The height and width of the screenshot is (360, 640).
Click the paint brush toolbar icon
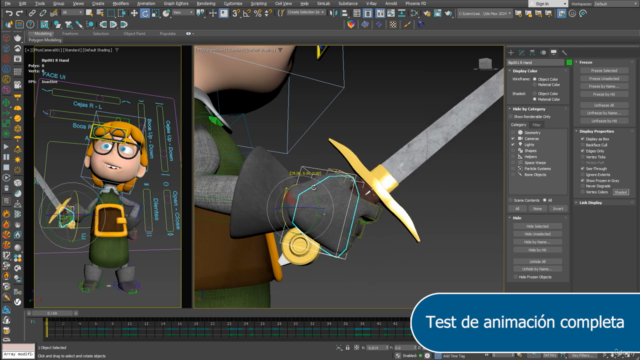click(407, 24)
